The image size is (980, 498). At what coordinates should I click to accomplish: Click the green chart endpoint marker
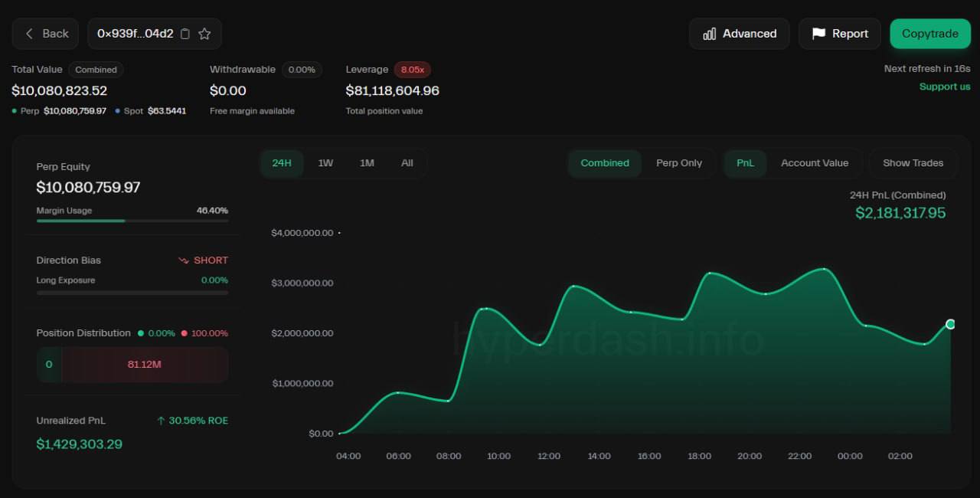pos(951,324)
